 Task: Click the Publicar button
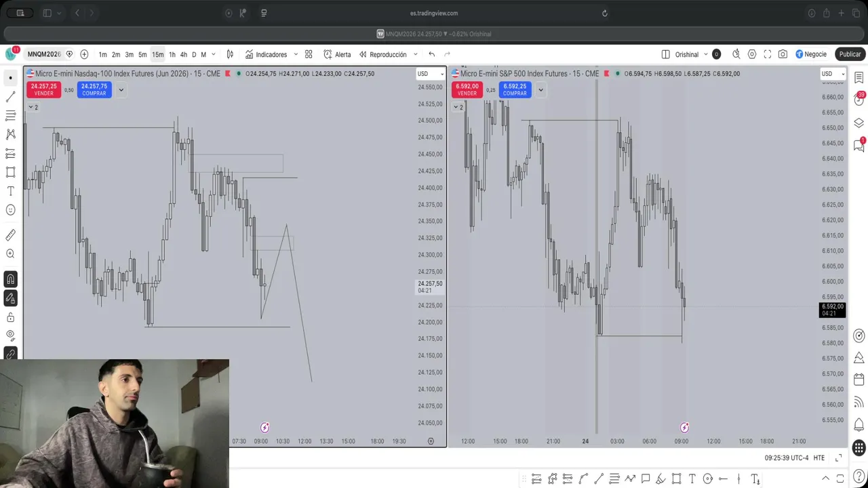point(850,54)
